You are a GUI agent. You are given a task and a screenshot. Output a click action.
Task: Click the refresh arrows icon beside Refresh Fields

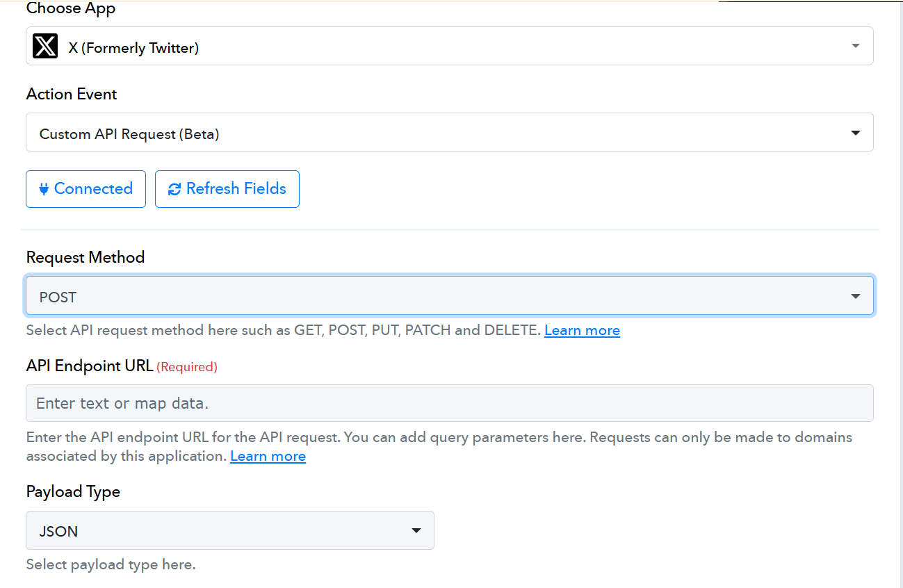coord(174,189)
